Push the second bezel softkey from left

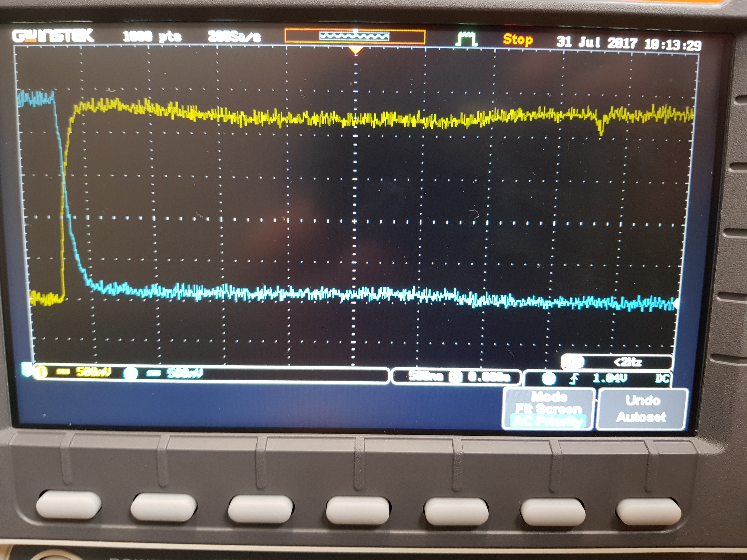(163, 507)
